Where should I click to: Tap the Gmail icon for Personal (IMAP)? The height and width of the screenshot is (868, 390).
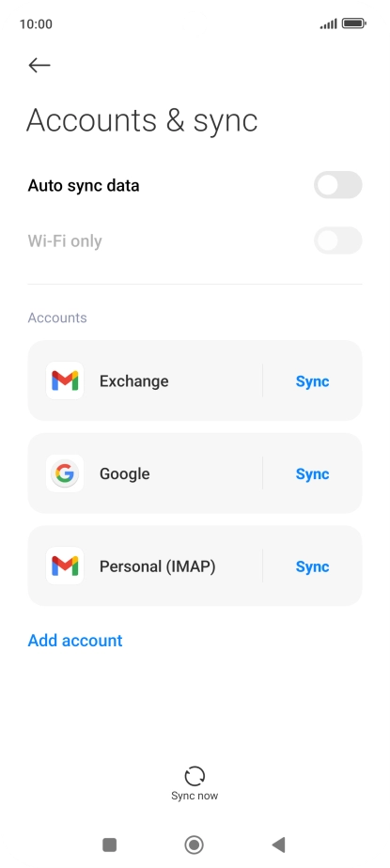tap(65, 566)
